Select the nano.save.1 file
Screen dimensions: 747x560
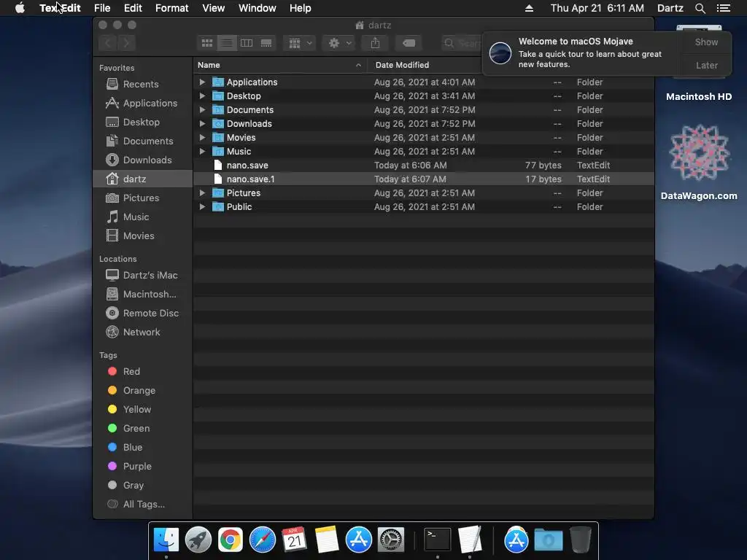[423, 179]
